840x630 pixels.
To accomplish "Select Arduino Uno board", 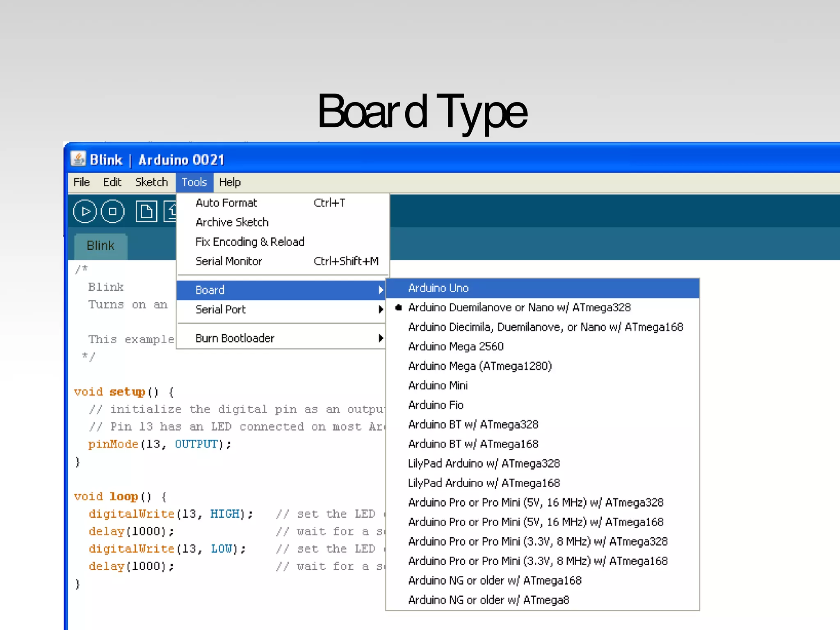I will [x=543, y=288].
